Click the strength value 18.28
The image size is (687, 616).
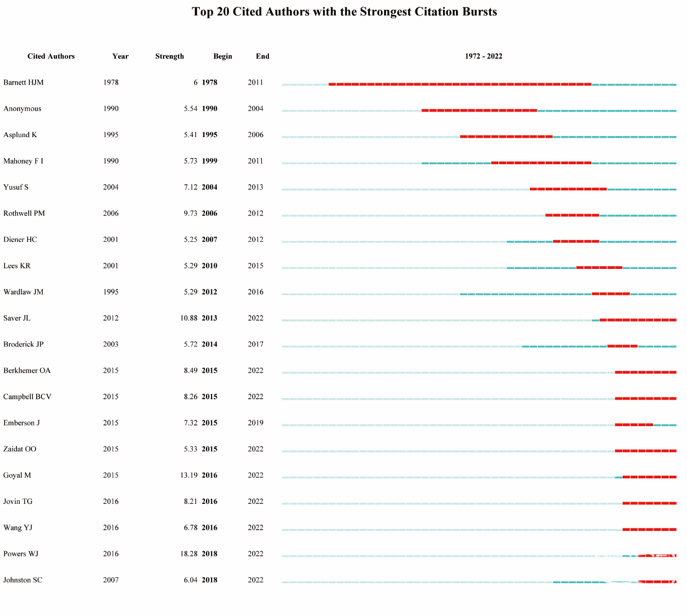(189, 554)
